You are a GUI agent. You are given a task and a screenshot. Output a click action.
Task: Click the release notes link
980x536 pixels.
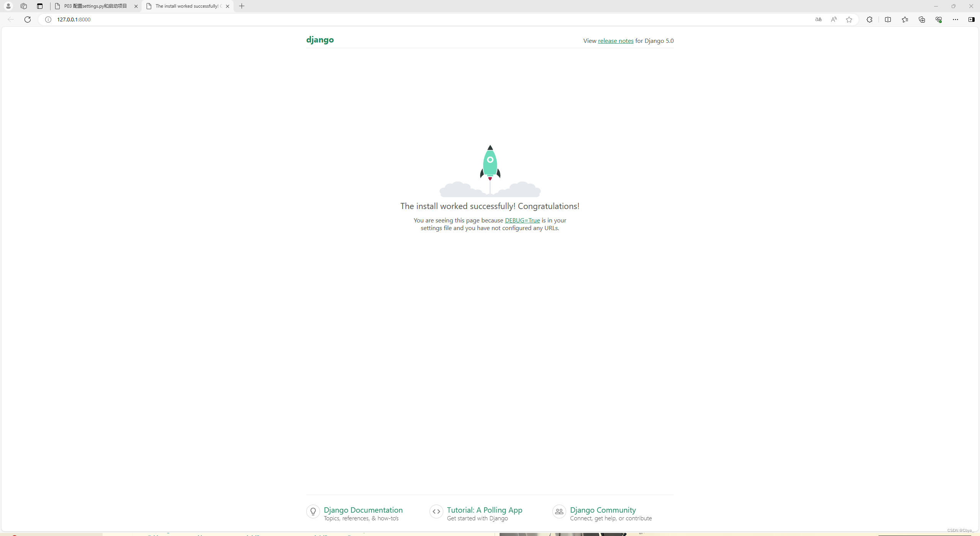click(x=616, y=41)
